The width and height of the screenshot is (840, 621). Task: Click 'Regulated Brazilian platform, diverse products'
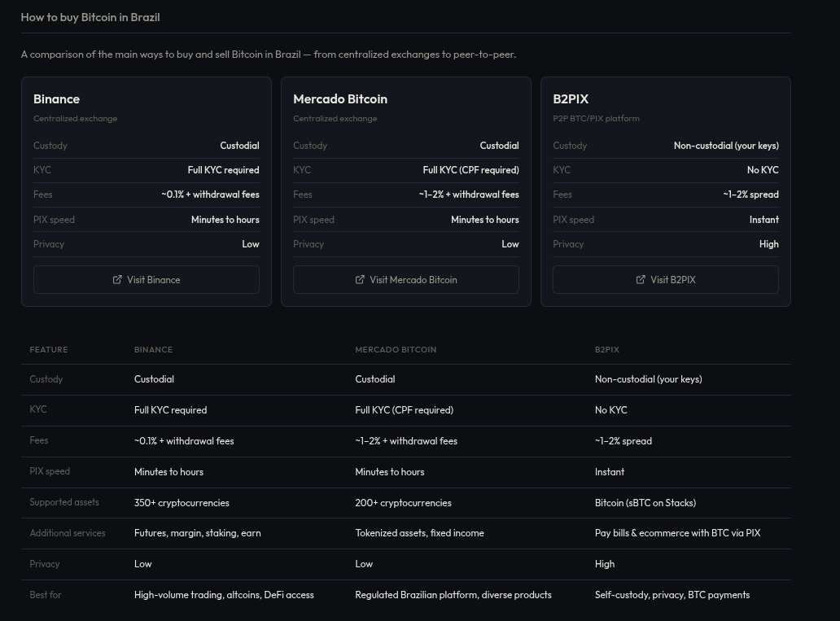coord(453,595)
